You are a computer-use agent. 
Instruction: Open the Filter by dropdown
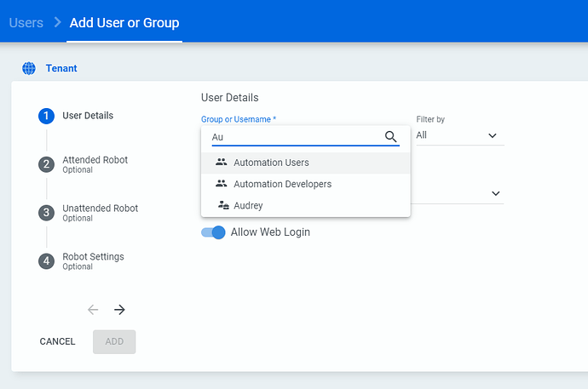click(456, 136)
